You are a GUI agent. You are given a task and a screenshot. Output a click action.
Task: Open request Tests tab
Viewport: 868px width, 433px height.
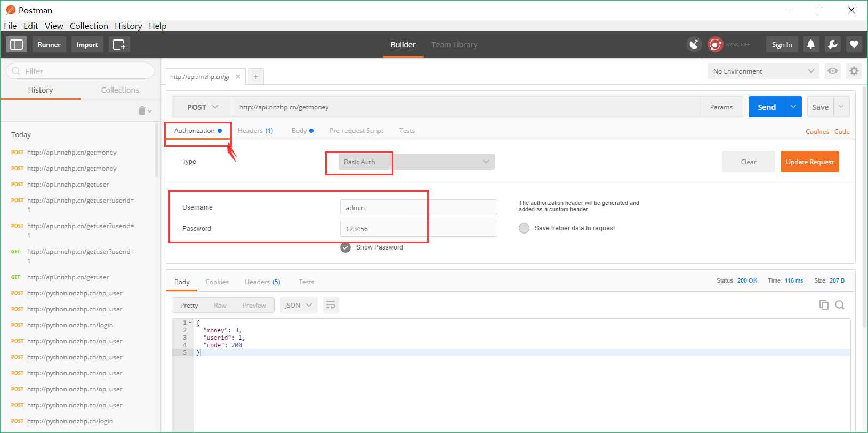coord(407,131)
